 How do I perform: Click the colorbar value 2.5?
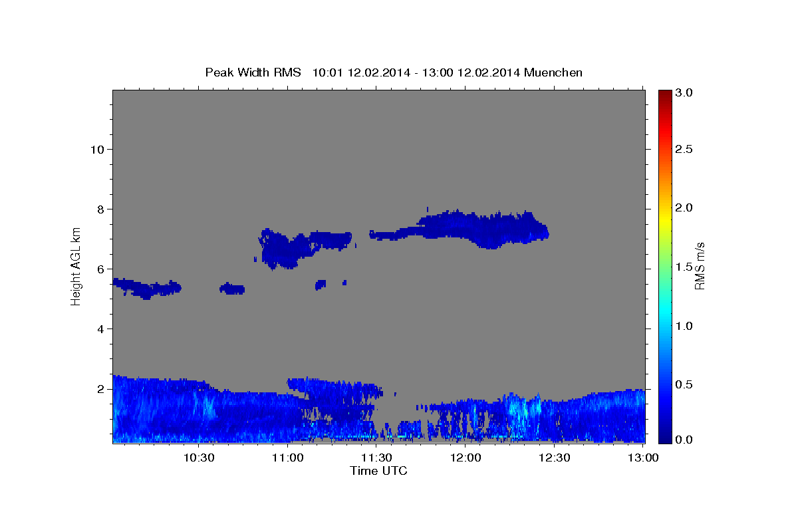(x=685, y=149)
